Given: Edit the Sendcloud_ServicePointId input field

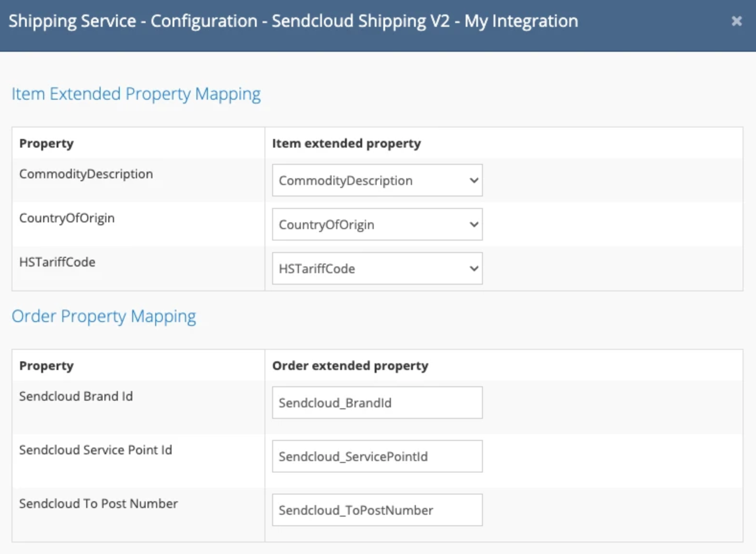Looking at the screenshot, I should click(x=377, y=456).
